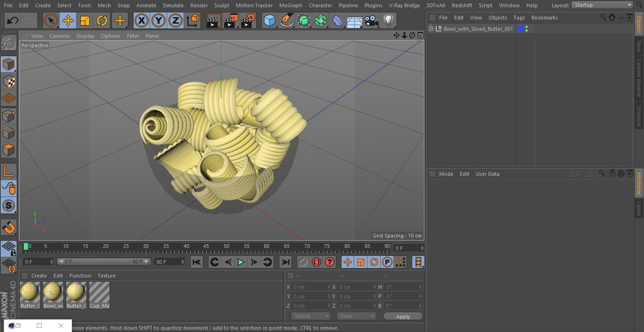Viewport: 644px width, 332px height.
Task: Open Edit Render Settings
Action: [x=248, y=21]
